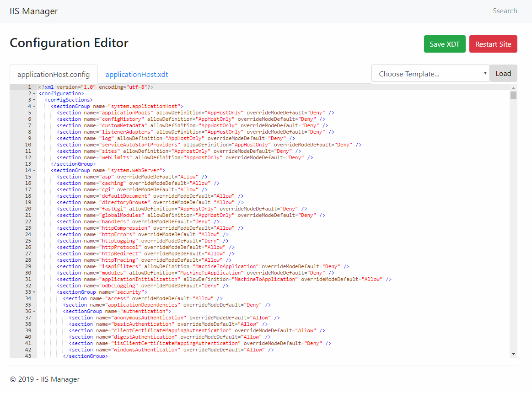
Task: Click the httpErrors section line
Action: (x=143, y=235)
